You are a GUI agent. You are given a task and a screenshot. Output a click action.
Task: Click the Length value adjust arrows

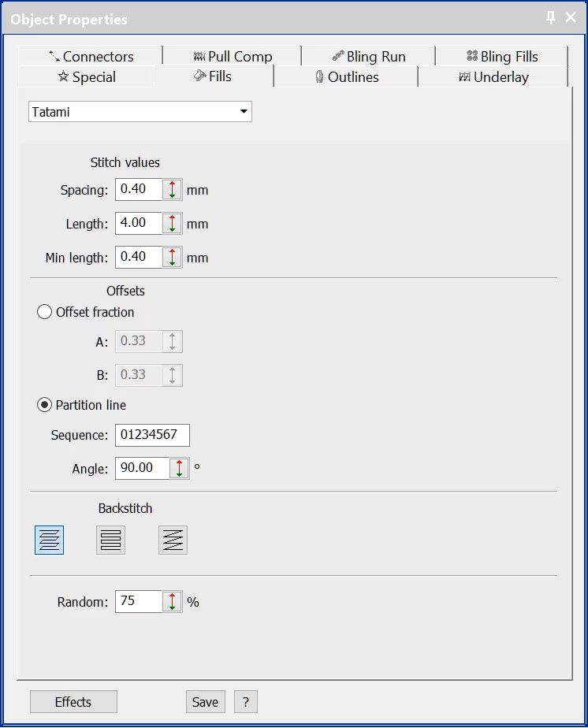(172, 224)
